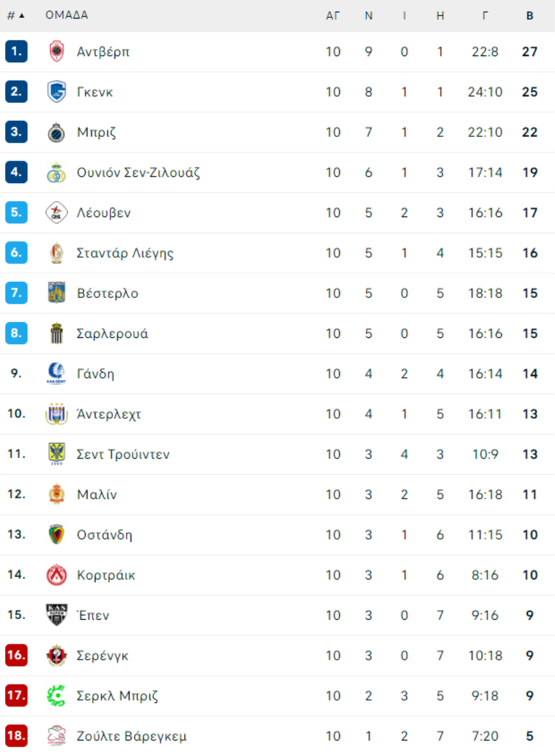The height and width of the screenshot is (756, 555).
Task: Open the Βέστερλο team link
Action: click(x=107, y=294)
